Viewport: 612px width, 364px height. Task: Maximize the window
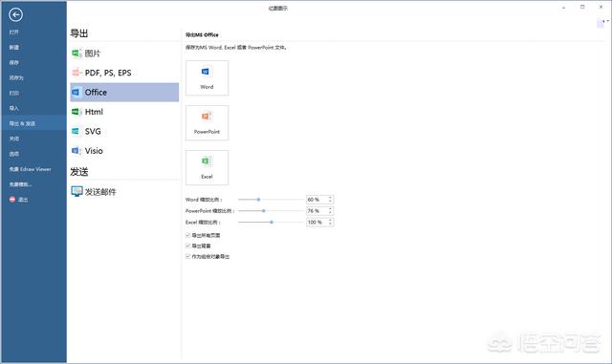pos(582,7)
